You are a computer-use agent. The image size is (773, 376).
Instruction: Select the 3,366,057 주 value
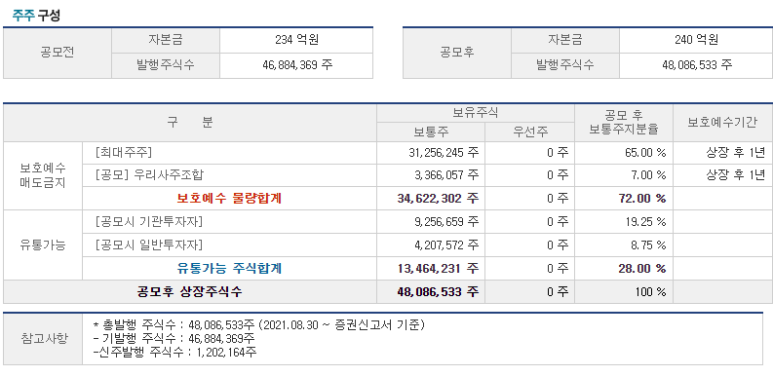[x=447, y=175]
